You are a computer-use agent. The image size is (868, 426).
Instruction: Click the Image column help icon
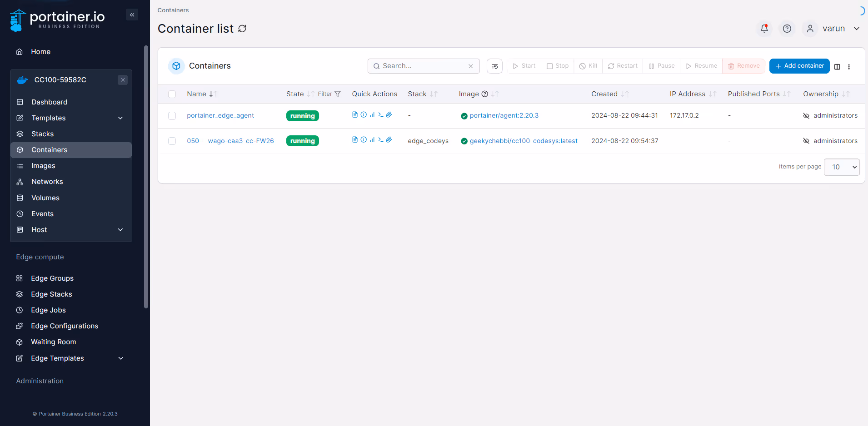pyautogui.click(x=484, y=94)
